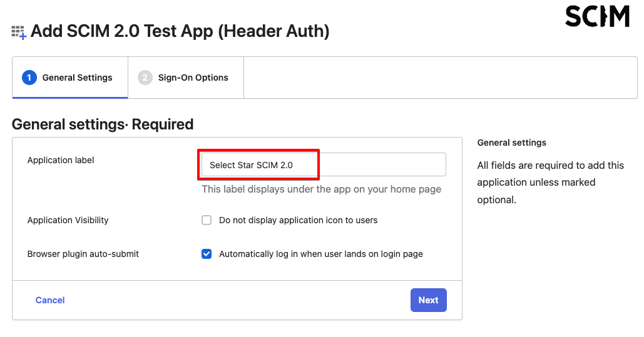The height and width of the screenshot is (337, 644).
Task: Click the 'All fields are required' help paragraph
Action: pos(550,183)
